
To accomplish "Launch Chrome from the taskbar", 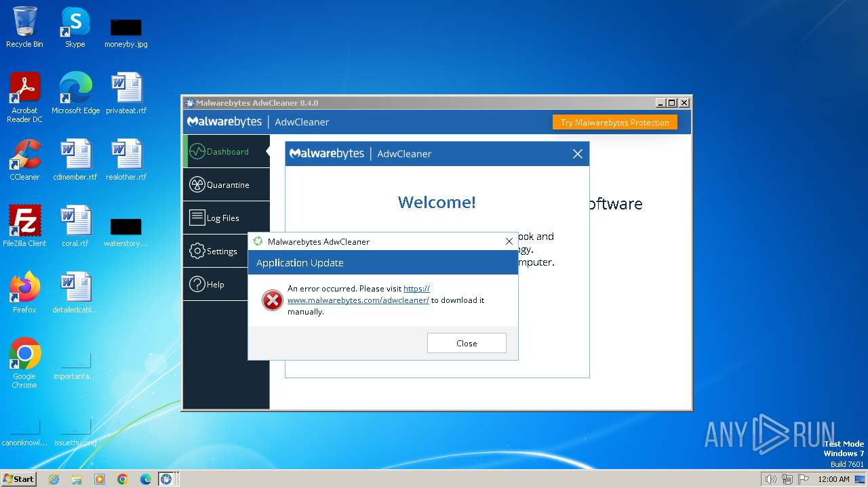I will (x=123, y=479).
